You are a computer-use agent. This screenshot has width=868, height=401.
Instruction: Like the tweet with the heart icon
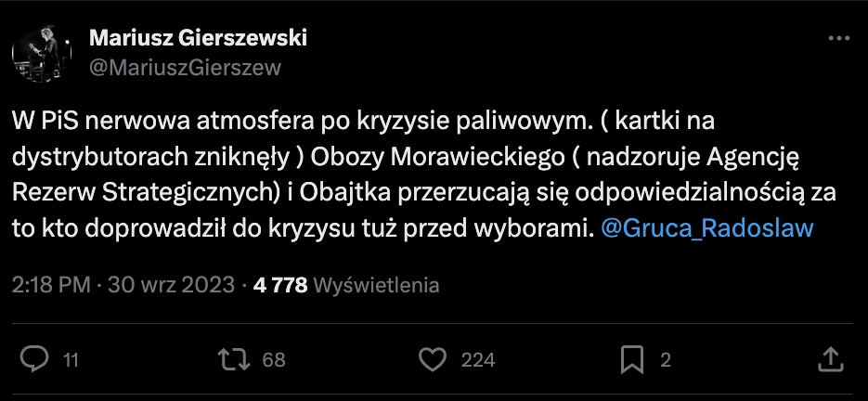click(x=434, y=359)
